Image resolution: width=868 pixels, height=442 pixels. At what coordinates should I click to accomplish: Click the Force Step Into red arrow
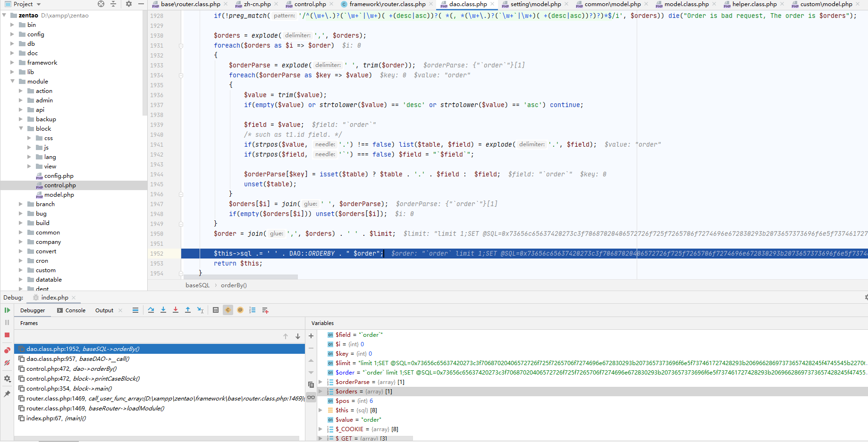[176, 310]
